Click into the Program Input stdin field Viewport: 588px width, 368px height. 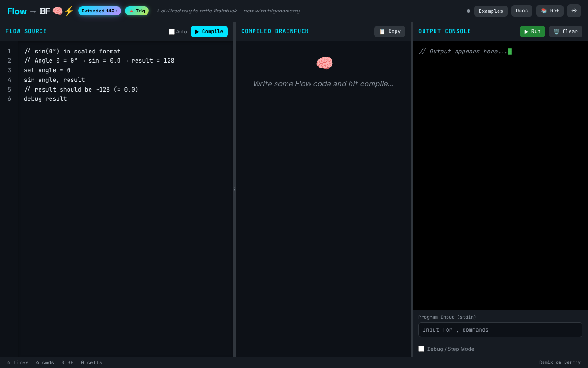pyautogui.click(x=500, y=330)
